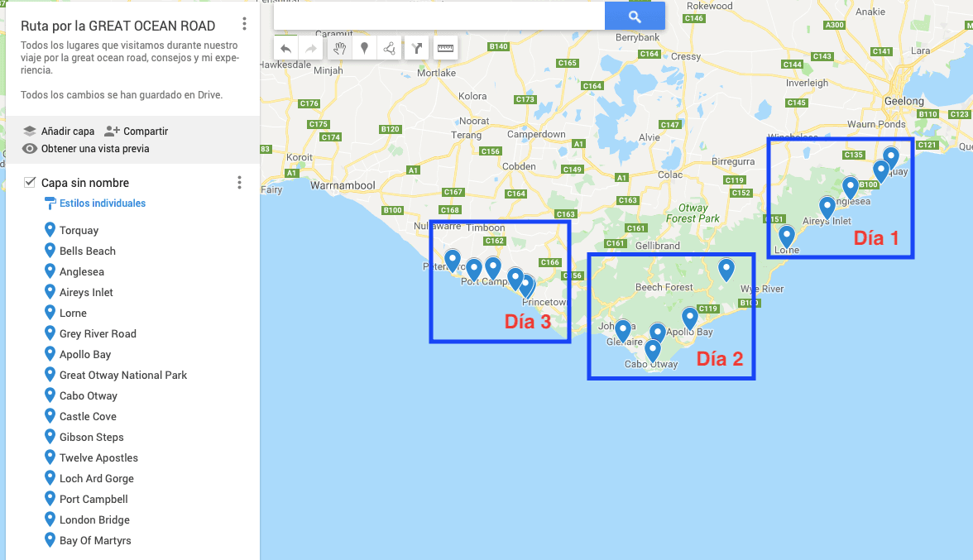The height and width of the screenshot is (560, 973).
Task: Click Añadir capa button
Action: pos(59,131)
